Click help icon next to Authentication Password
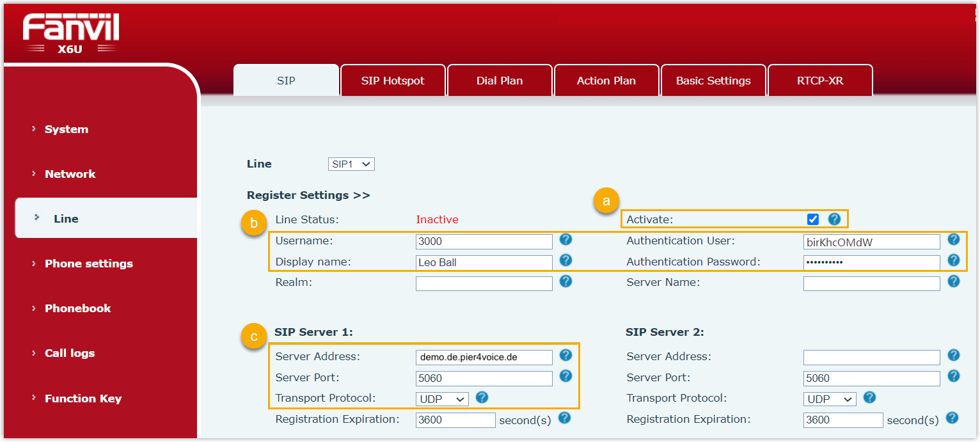The image size is (980, 442). tap(954, 260)
